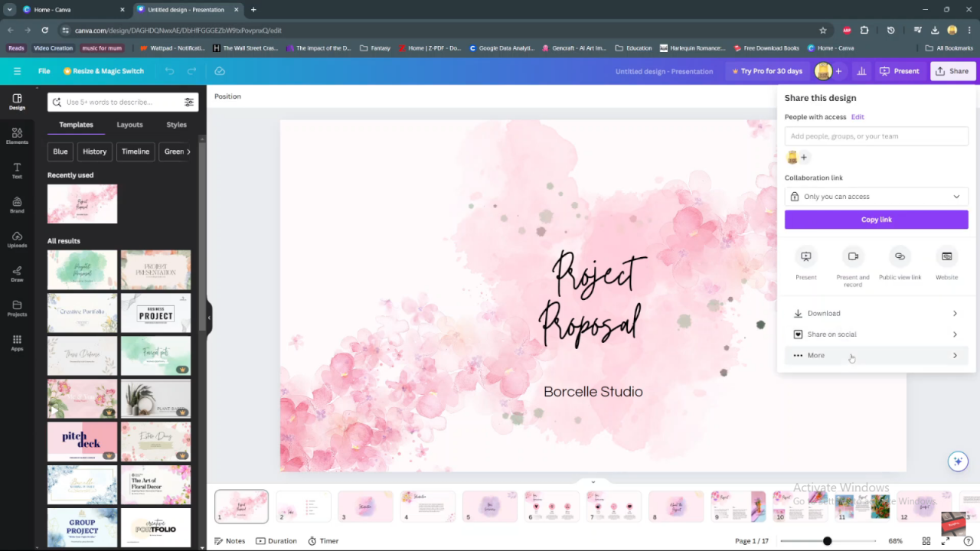Open the Elements panel
Image resolution: width=980 pixels, height=551 pixels.
click(x=17, y=136)
